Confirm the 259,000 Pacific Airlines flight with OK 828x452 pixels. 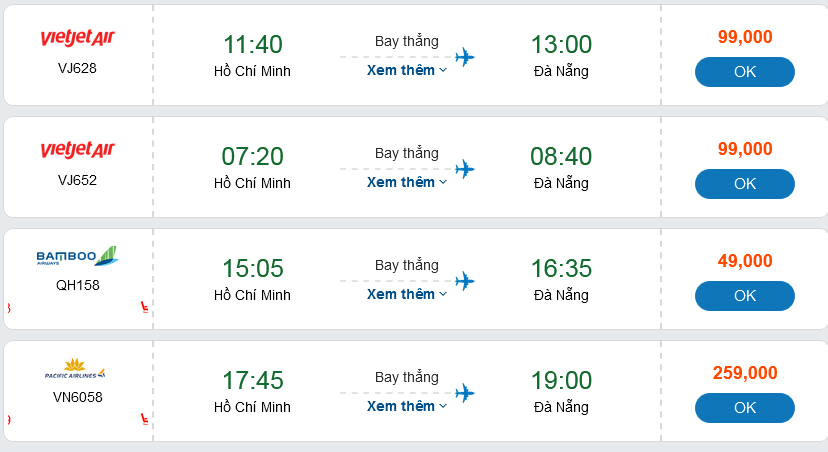coord(744,408)
